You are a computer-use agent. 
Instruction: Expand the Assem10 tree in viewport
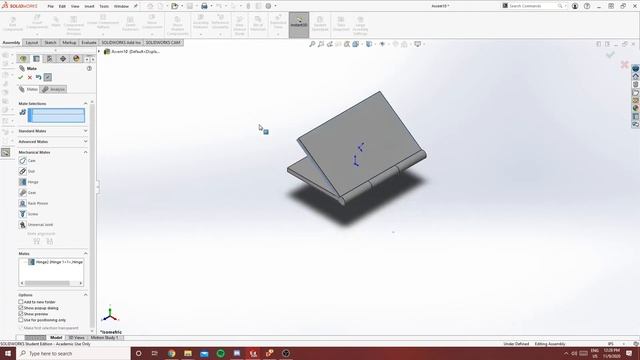point(99,51)
